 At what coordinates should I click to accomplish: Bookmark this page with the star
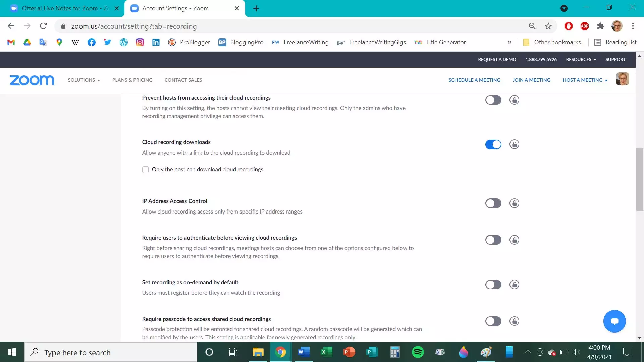548,26
